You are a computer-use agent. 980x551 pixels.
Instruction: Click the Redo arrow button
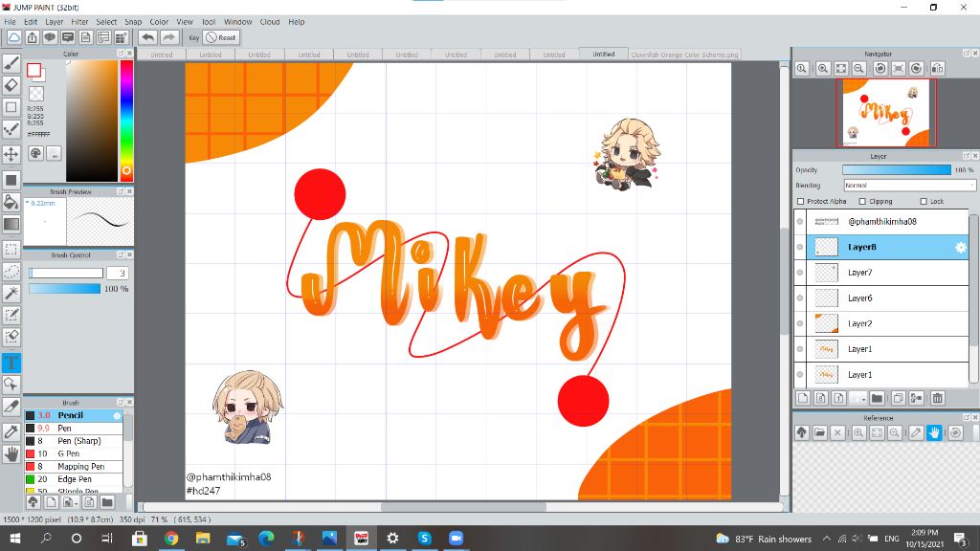click(x=168, y=37)
